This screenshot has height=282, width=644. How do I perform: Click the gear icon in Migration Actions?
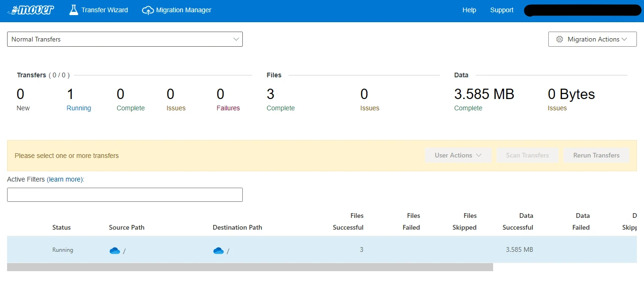coord(560,39)
